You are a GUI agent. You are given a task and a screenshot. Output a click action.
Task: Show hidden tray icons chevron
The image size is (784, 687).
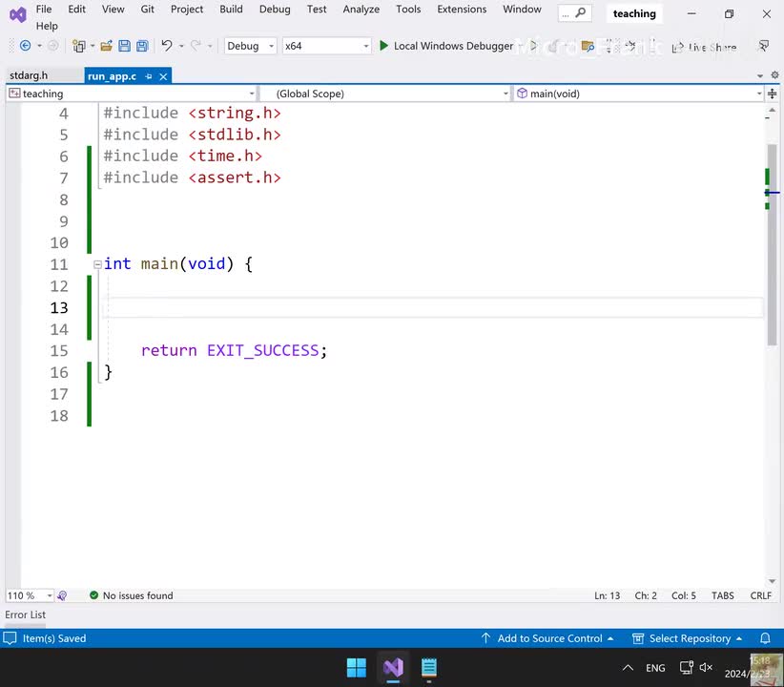pos(628,668)
